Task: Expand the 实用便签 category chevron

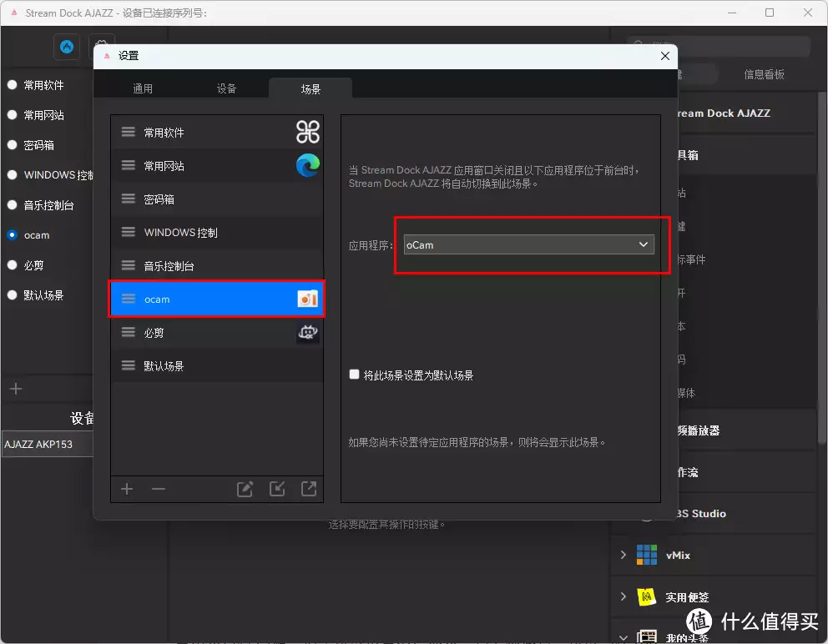Action: [624, 596]
